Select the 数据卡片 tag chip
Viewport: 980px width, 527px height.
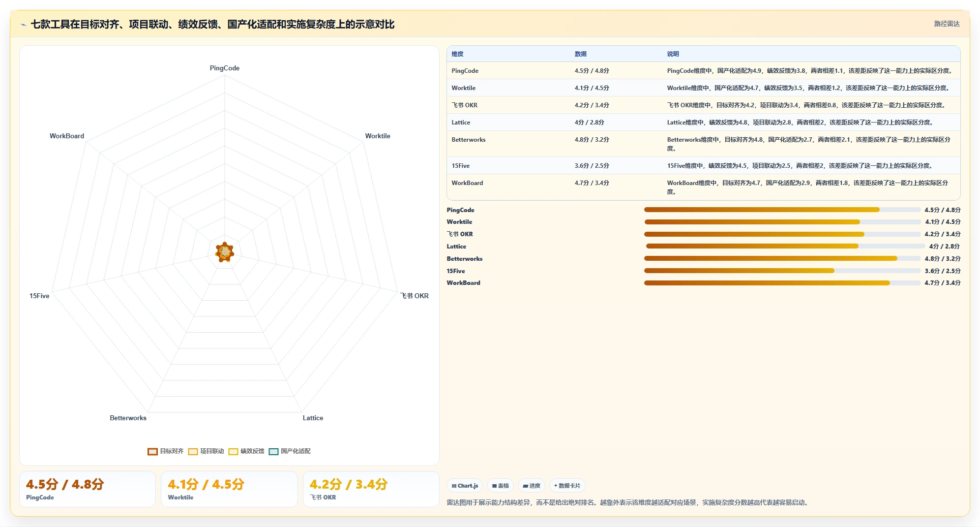tap(567, 486)
